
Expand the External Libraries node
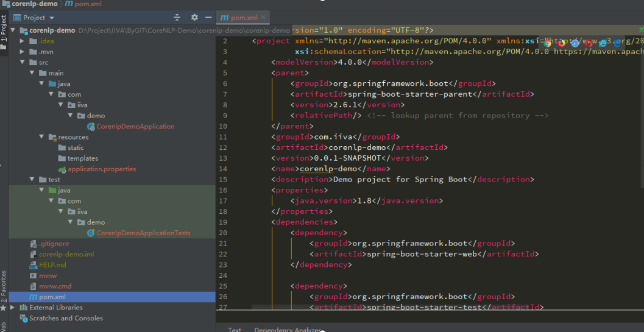click(x=13, y=308)
